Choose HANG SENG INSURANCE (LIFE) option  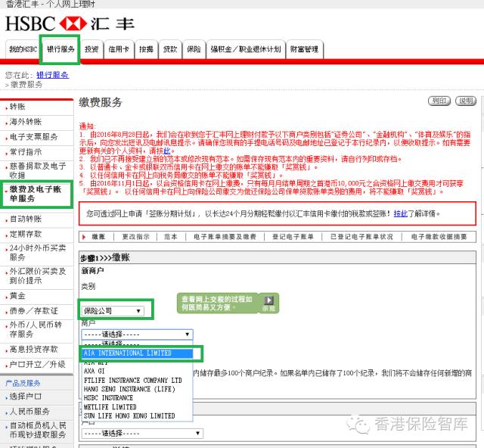(137, 389)
